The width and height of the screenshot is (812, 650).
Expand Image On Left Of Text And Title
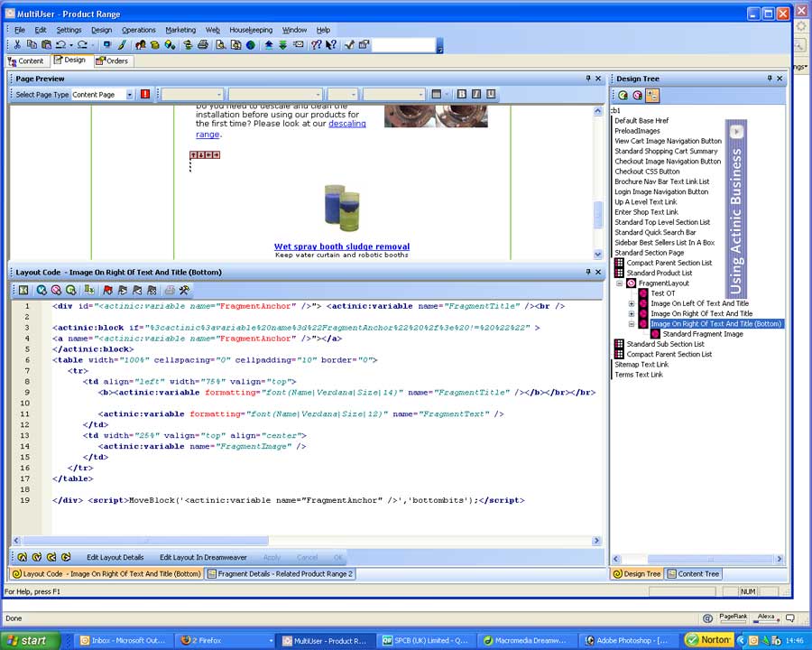point(632,303)
